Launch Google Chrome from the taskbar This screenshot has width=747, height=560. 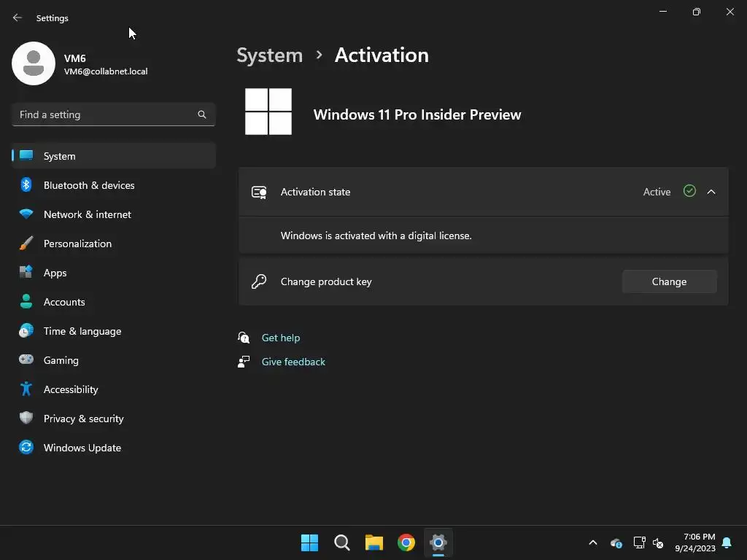[406, 542]
